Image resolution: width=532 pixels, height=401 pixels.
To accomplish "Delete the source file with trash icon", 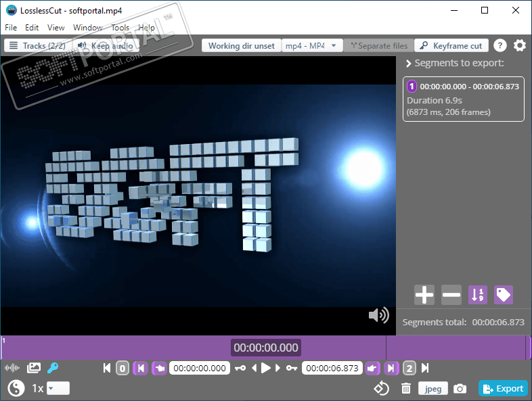I will (406, 388).
